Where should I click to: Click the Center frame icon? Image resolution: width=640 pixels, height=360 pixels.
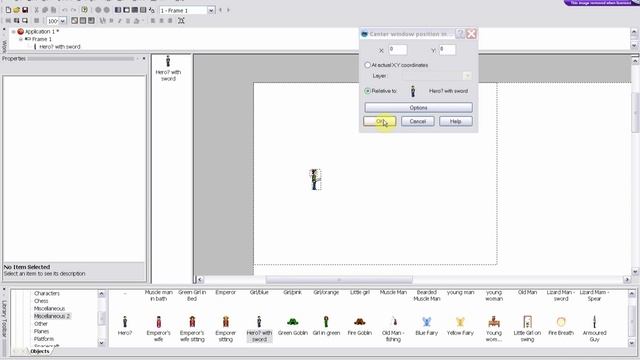pos(181,20)
